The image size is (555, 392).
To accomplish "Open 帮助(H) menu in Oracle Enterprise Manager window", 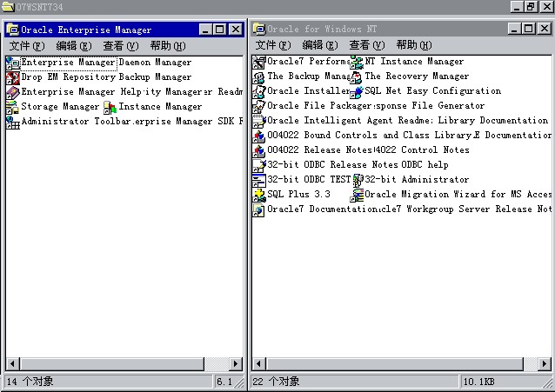I will click(x=167, y=46).
